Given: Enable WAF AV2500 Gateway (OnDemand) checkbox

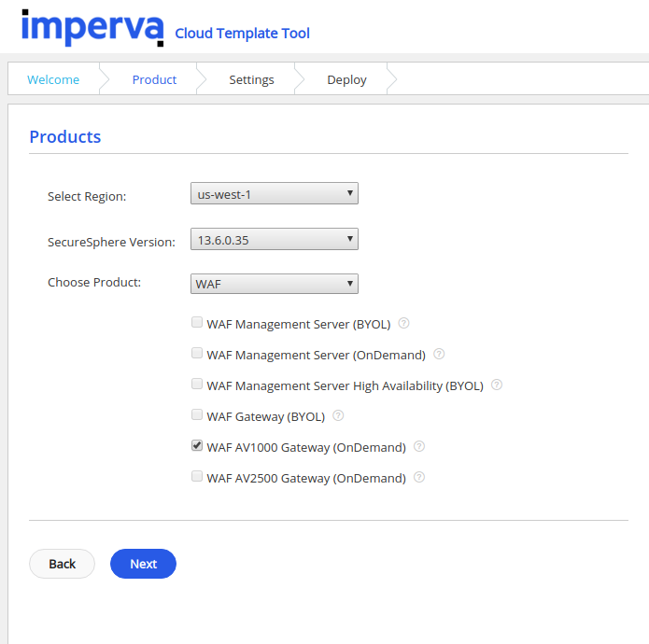Looking at the screenshot, I should coord(197,477).
